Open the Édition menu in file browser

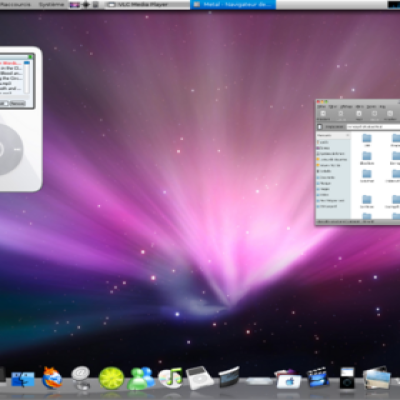click(x=333, y=107)
